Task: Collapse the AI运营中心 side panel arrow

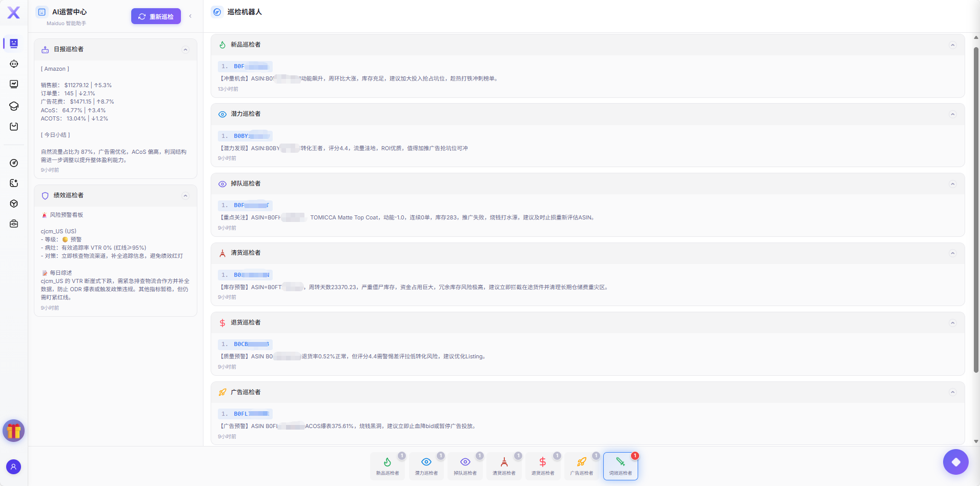Action: point(191,16)
